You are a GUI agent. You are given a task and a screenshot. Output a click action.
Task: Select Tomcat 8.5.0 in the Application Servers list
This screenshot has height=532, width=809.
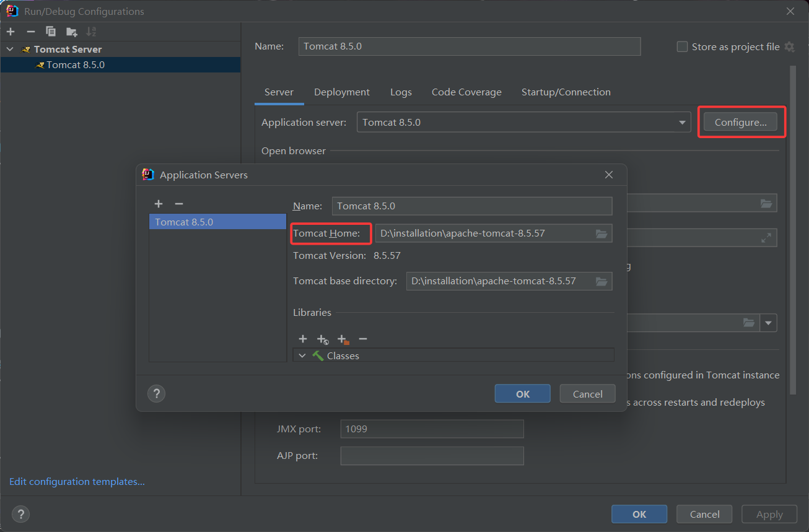(217, 222)
